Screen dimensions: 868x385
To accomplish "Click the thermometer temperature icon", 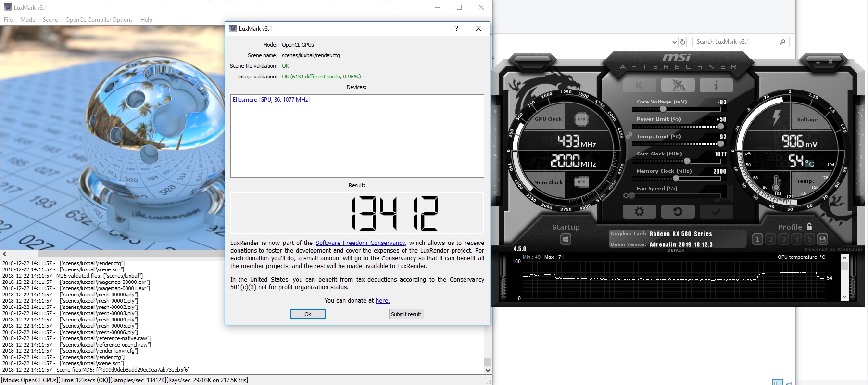I will pyautogui.click(x=776, y=183).
